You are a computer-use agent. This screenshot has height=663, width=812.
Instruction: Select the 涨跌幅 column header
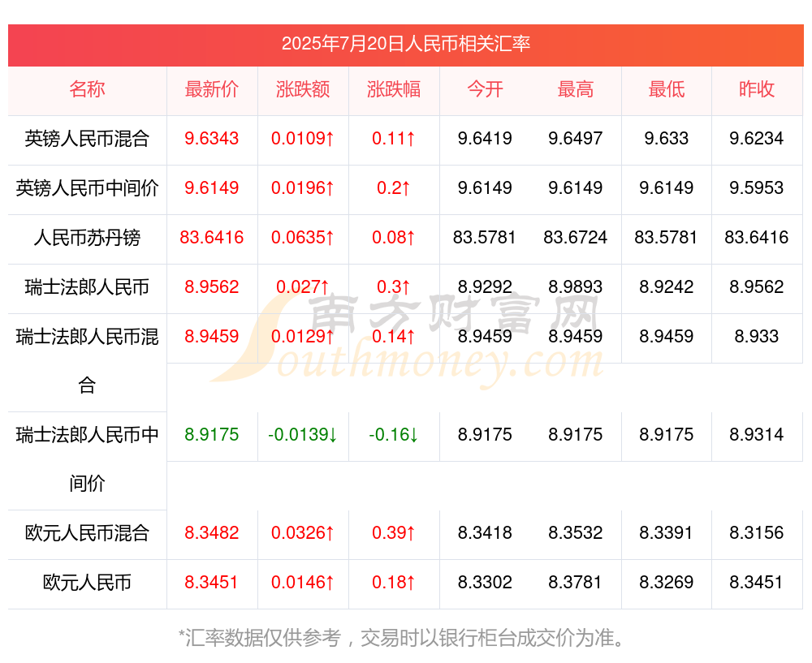pyautogui.click(x=394, y=89)
